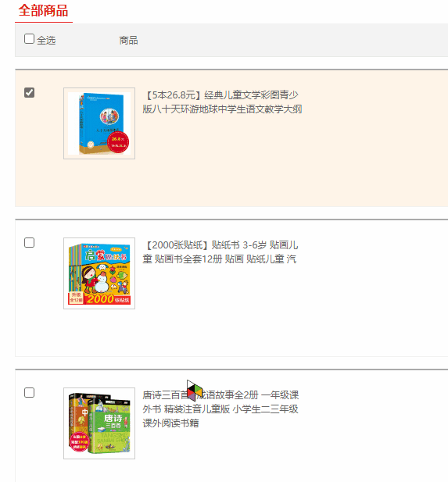Open the 【2000张贴纸】贴纸书 3-6岁 title link
The image size is (448, 482).
220,252
